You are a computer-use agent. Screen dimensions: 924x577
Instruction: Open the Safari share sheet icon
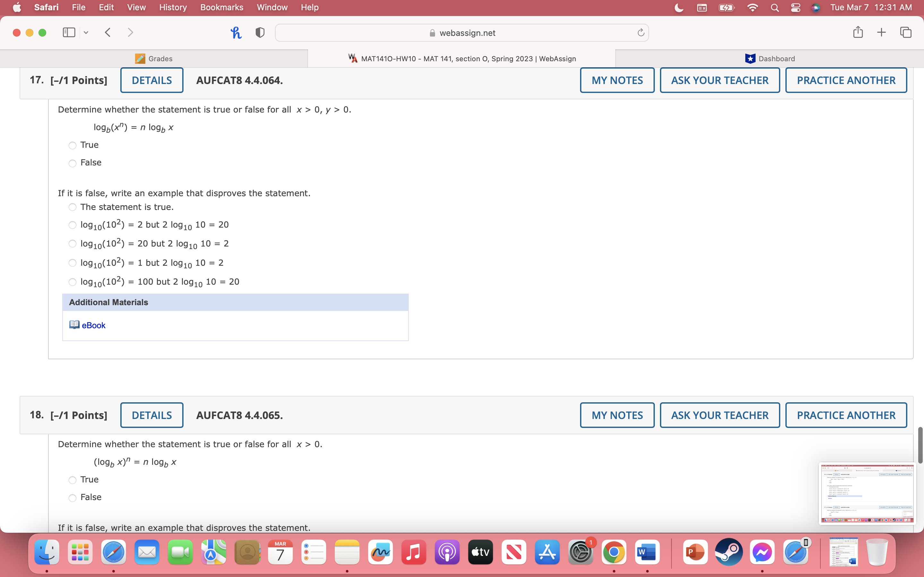tap(858, 32)
